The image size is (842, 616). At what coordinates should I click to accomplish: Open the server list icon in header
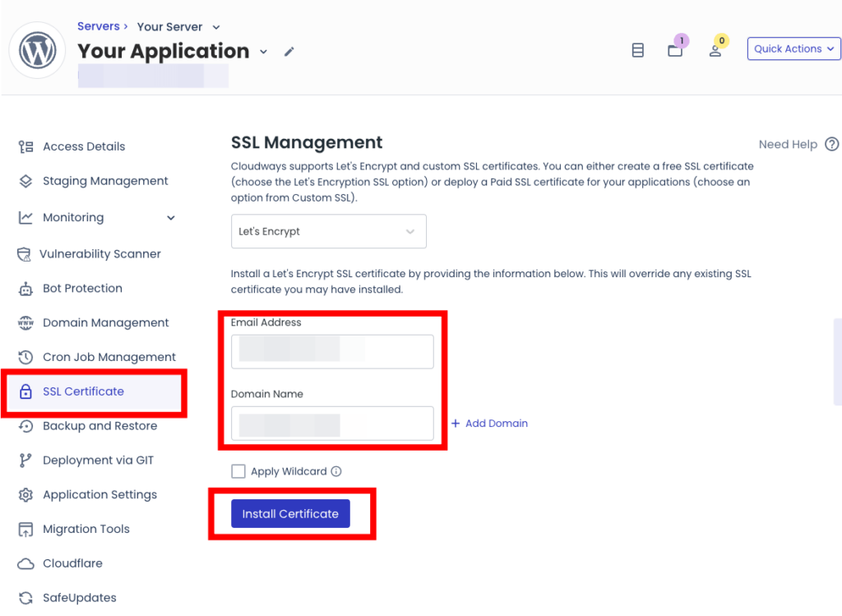tap(637, 50)
